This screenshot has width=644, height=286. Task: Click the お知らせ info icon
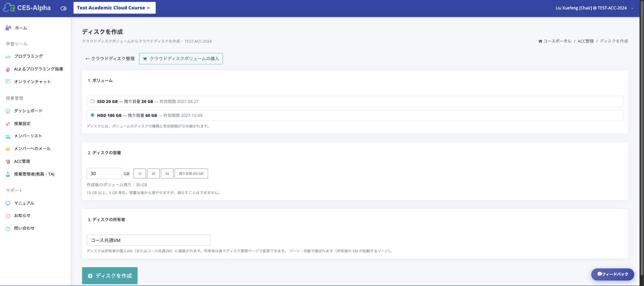(8, 216)
